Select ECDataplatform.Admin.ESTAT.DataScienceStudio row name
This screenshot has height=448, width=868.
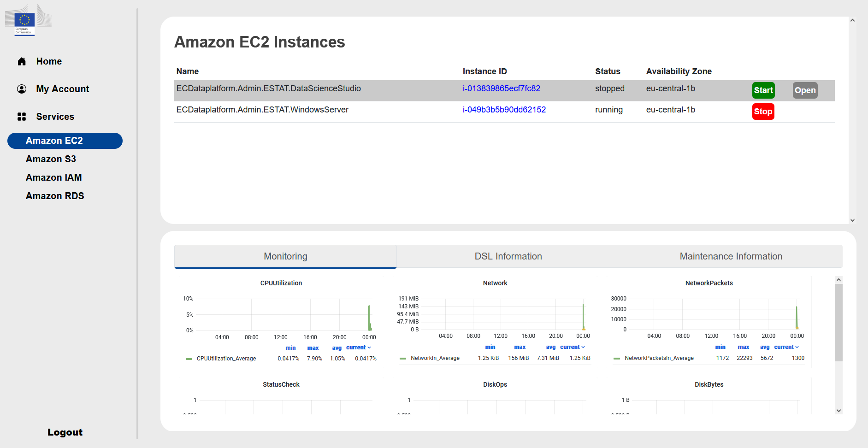pyautogui.click(x=269, y=88)
